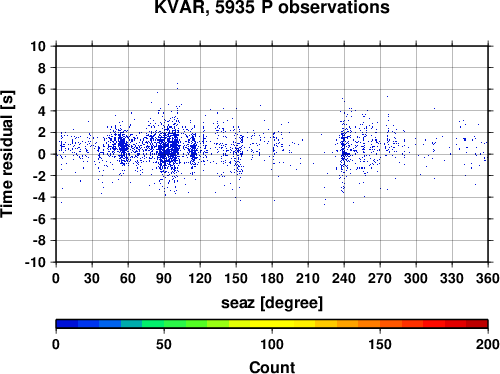Image resolution: width=500 pixels, height=374 pixels.
Task: Select the dark red colorbar segment near 200
Action: (477, 324)
